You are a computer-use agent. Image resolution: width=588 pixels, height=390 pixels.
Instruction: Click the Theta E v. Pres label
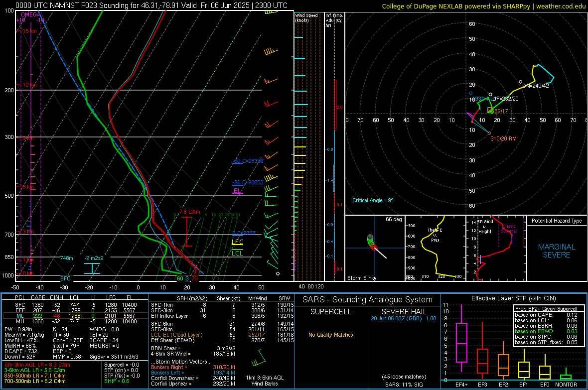click(x=435, y=235)
